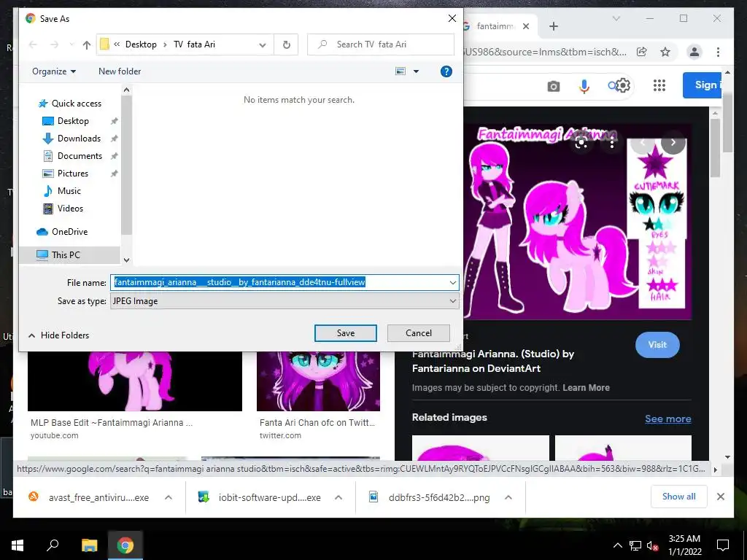Click the blue Visit button
The width and height of the screenshot is (747, 560).
click(x=657, y=345)
